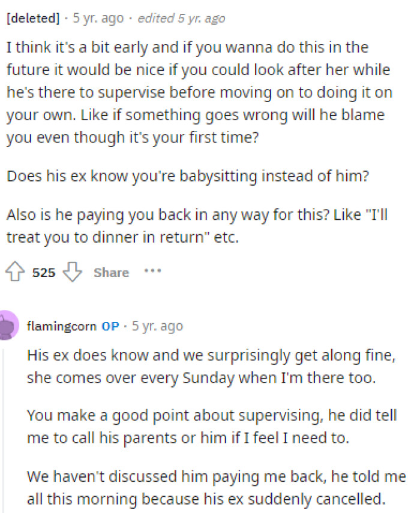Open flamingcorn's user profile
The height and width of the screenshot is (513, 420).
(x=61, y=326)
